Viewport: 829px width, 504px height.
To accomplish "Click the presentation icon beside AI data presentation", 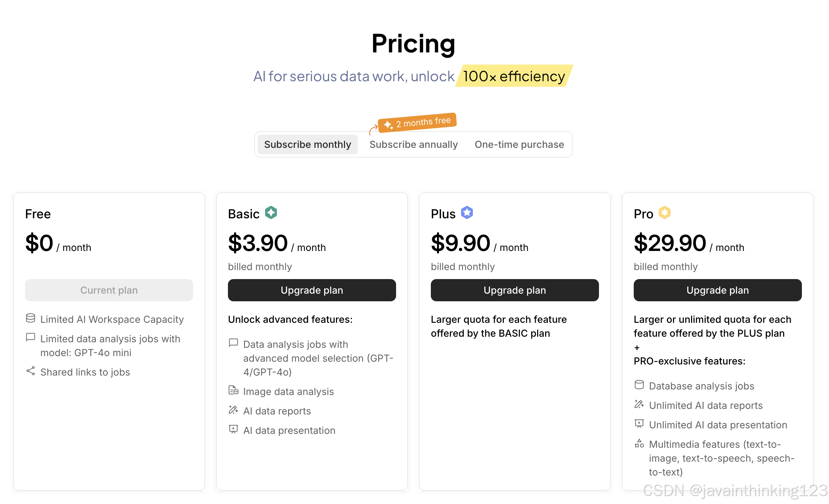I will [233, 429].
